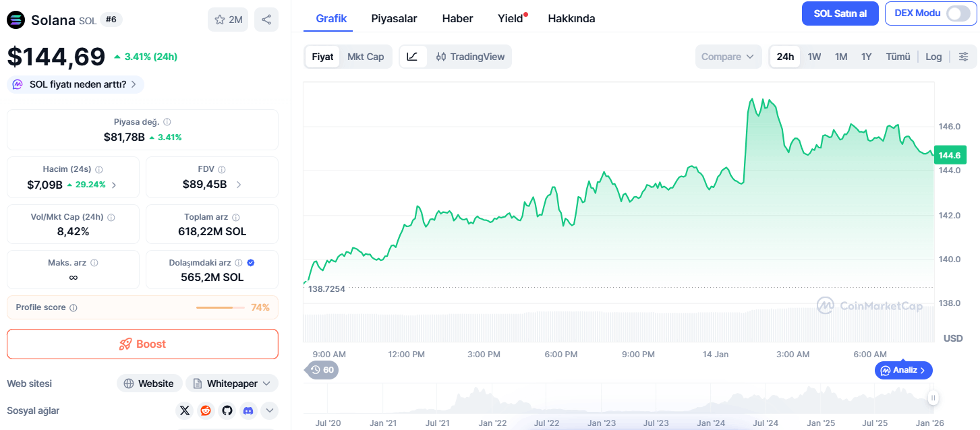Open the Reddit social link

(206, 410)
